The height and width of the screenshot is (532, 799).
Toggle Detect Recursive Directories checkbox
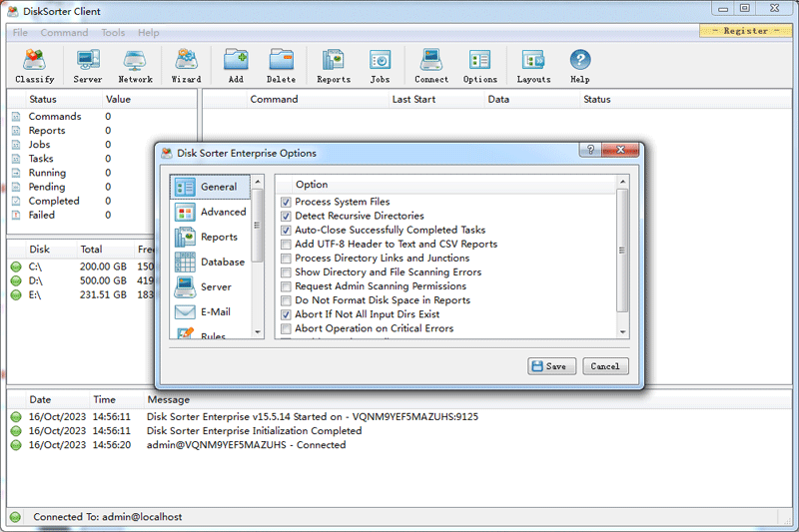pyautogui.click(x=287, y=216)
